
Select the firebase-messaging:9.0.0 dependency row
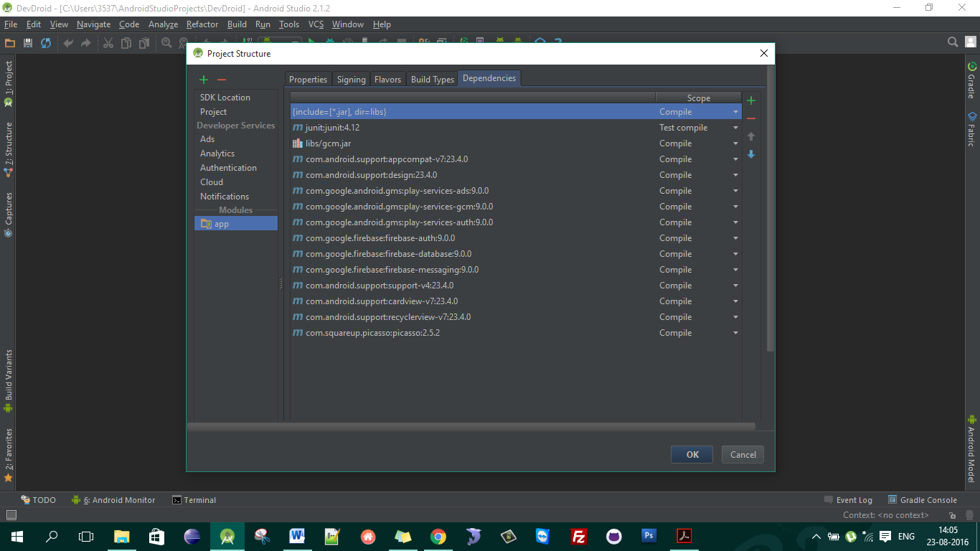[516, 270]
